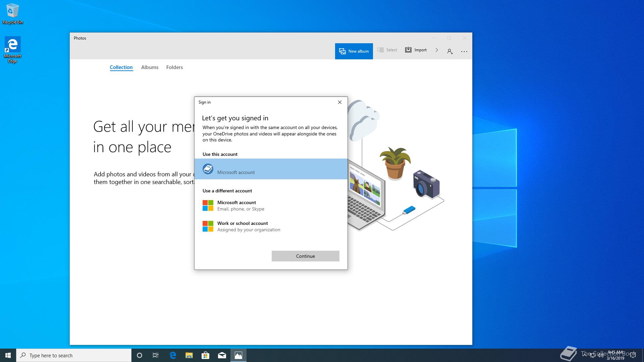Click the Type here to search box

pos(74,355)
